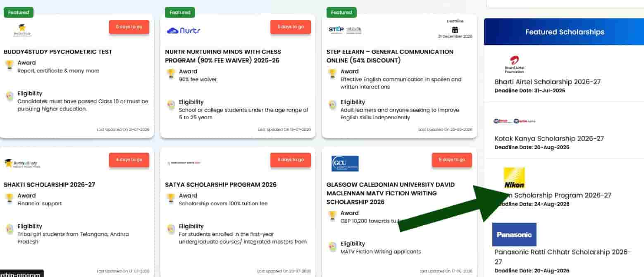Viewport: 644px width, 277px height.
Task: Click Eligibility icon on Glasgow Caledonian card
Action: (332, 246)
